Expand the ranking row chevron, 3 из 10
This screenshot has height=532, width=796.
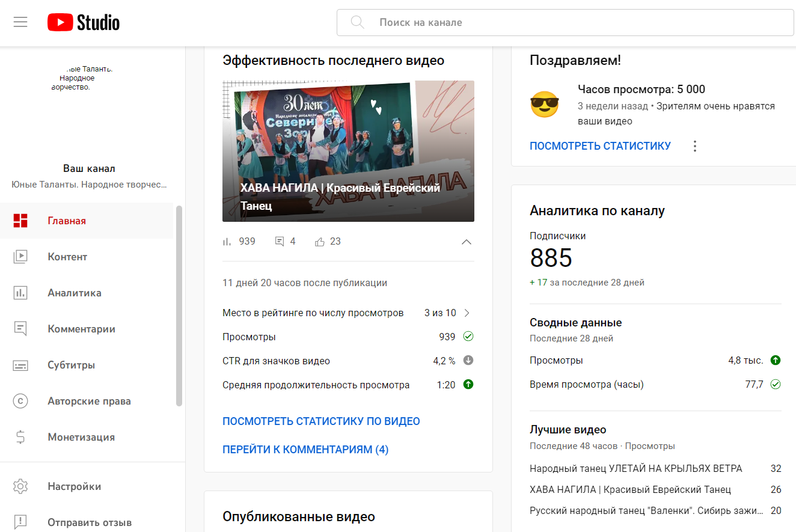click(x=467, y=313)
